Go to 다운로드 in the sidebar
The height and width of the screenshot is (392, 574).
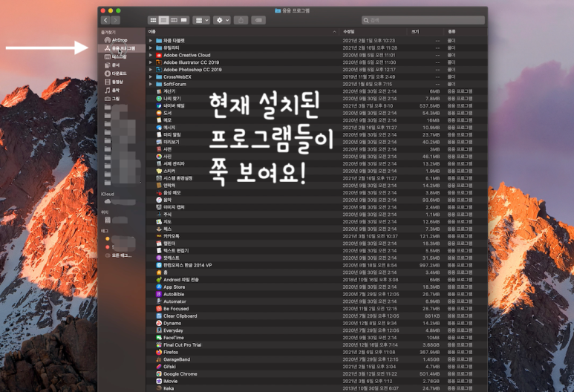pyautogui.click(x=115, y=73)
